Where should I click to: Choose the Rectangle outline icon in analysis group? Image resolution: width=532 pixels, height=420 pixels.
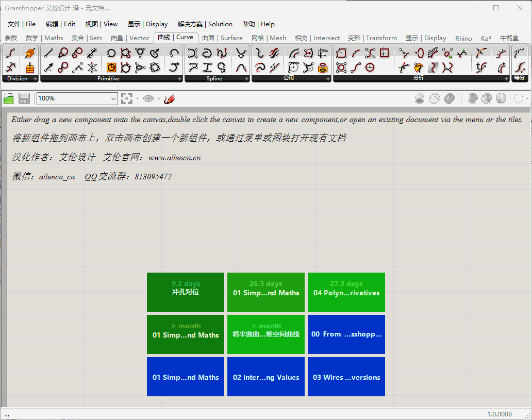click(x=385, y=53)
